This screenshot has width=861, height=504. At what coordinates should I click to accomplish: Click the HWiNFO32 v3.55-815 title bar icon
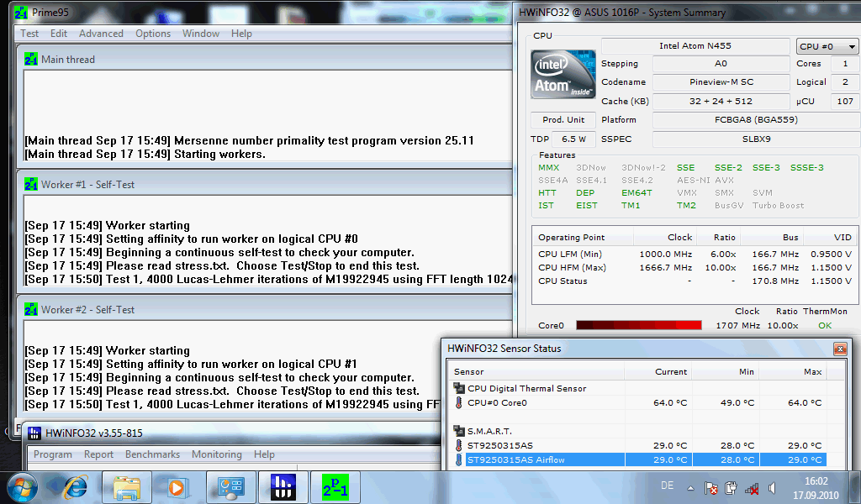[x=34, y=433]
